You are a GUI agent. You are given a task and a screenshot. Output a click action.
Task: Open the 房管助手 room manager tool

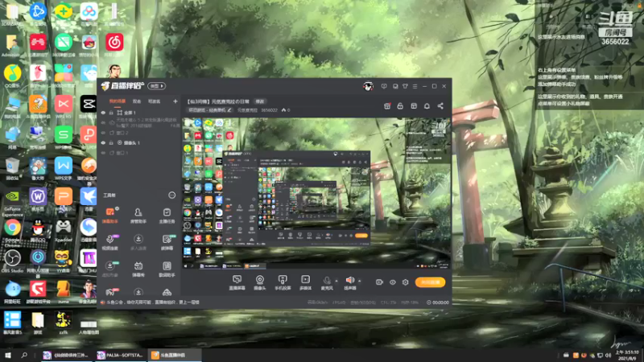(x=138, y=215)
